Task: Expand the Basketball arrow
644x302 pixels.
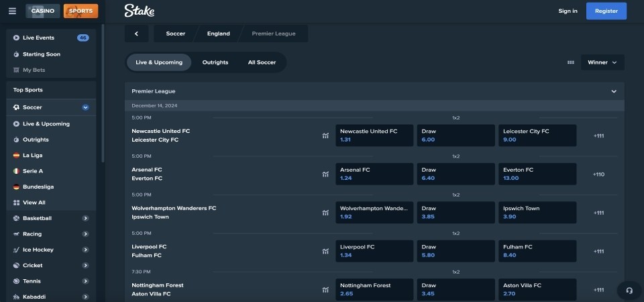Action: 85,218
